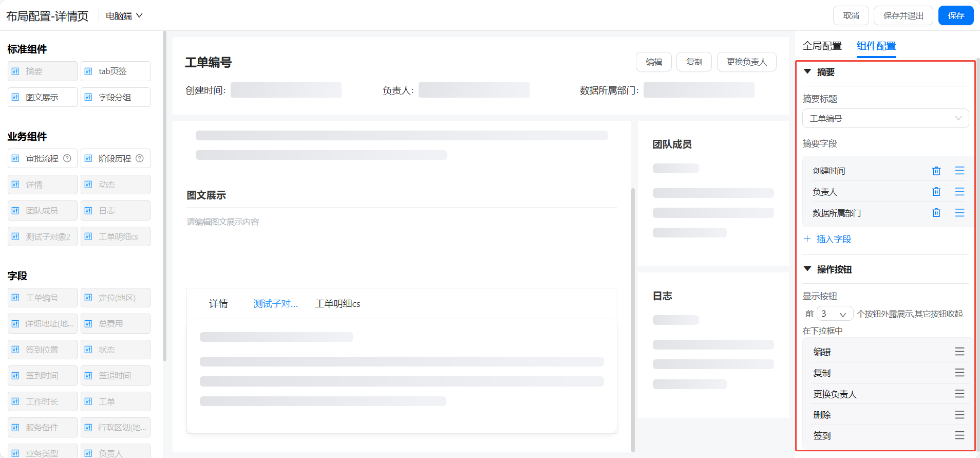
Task: Click the 工单编号 summary title in canvas
Action: click(x=208, y=62)
